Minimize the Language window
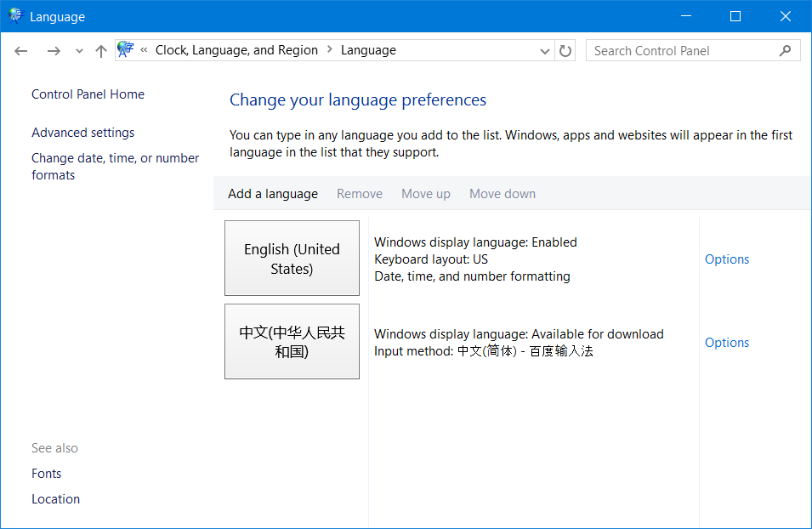 pyautogui.click(x=686, y=16)
